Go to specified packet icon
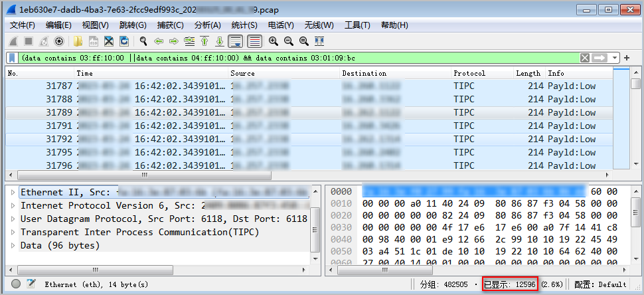Screen dimensions: 644x295 [x=189, y=41]
